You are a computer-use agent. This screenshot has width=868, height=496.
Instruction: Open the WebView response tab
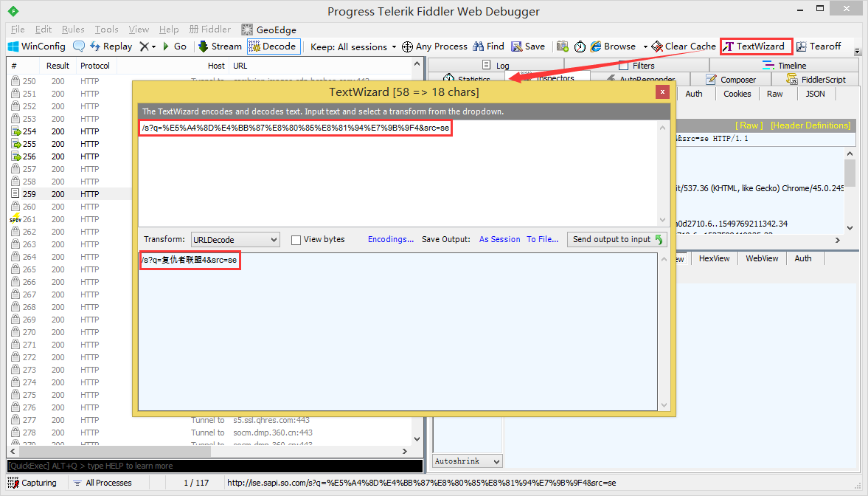click(x=762, y=258)
